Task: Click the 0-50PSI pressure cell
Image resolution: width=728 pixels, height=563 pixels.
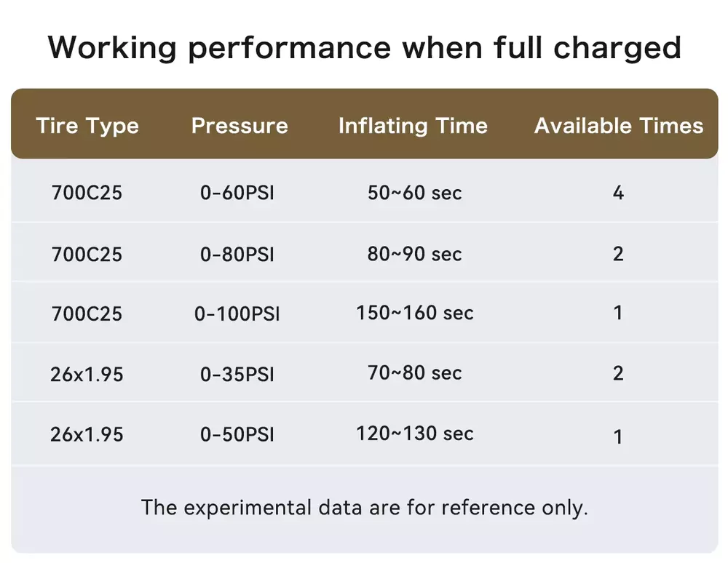Action: [237, 435]
